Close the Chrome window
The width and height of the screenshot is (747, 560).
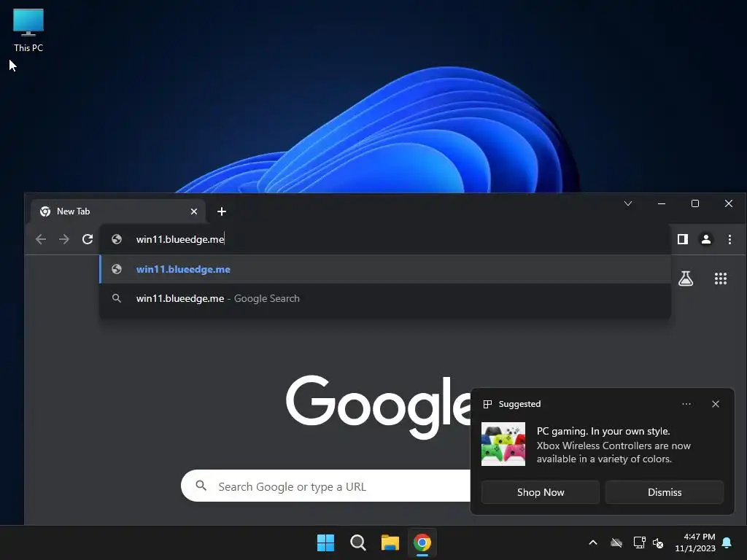point(729,204)
